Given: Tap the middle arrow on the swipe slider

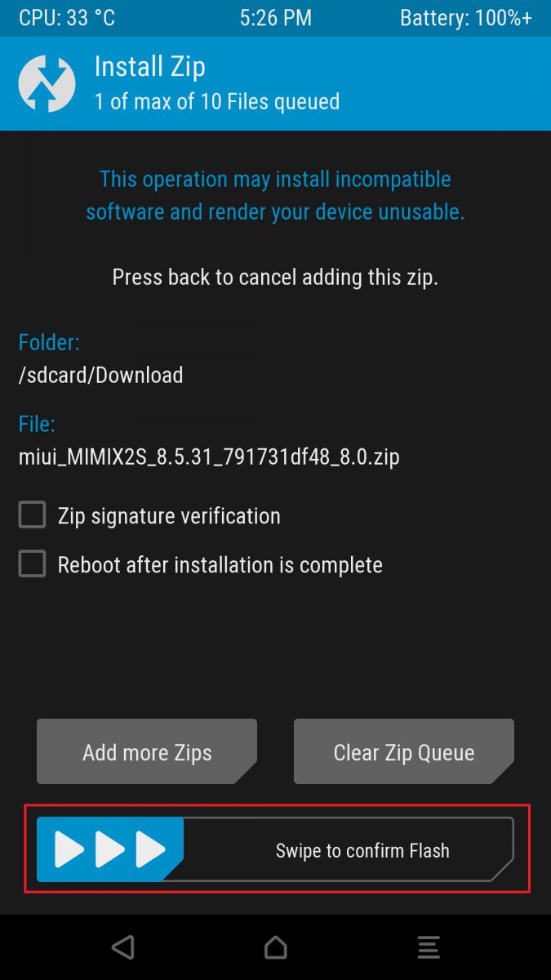Looking at the screenshot, I should tap(110, 849).
